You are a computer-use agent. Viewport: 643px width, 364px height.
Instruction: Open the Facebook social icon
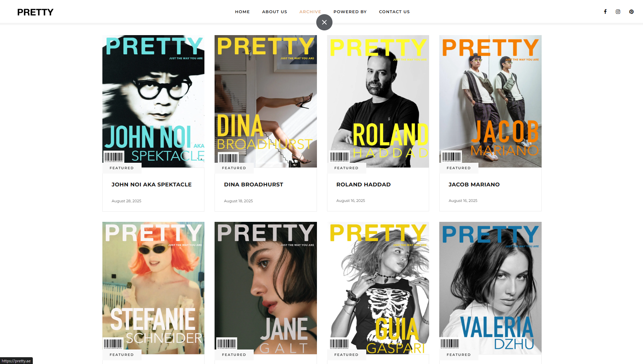coord(605,11)
